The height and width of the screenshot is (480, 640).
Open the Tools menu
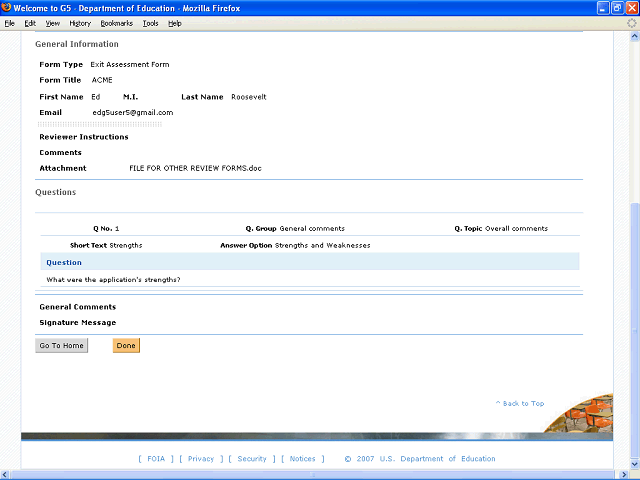(150, 24)
